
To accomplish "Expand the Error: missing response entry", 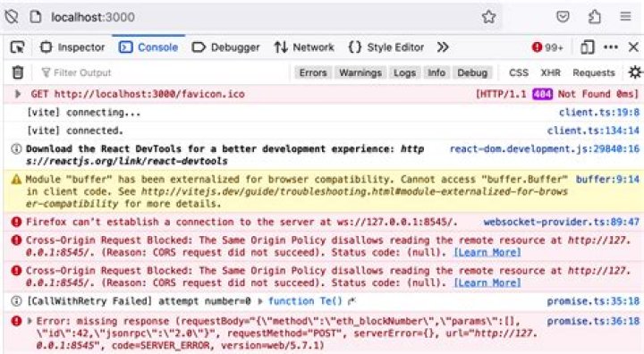I will [x=30, y=321].
